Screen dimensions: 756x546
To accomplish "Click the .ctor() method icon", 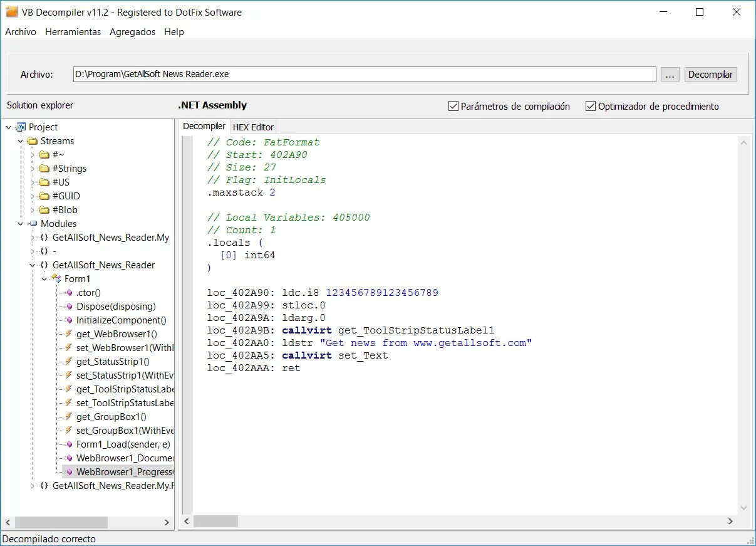I will pyautogui.click(x=69, y=293).
